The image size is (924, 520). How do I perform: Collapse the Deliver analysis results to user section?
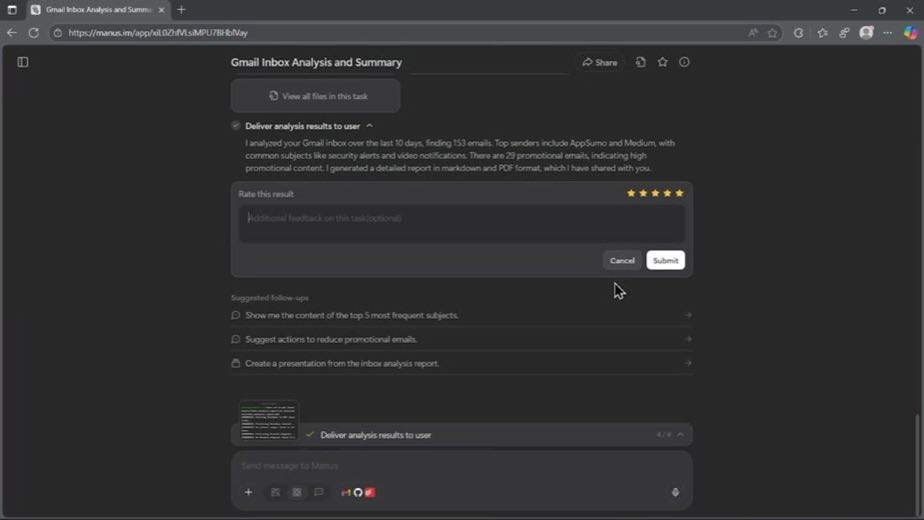(x=369, y=126)
